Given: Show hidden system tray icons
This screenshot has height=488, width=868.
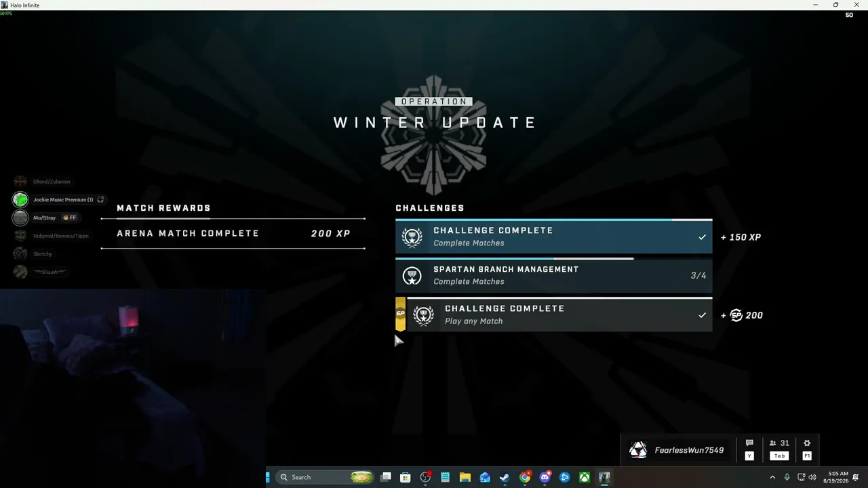Looking at the screenshot, I should click(x=772, y=477).
